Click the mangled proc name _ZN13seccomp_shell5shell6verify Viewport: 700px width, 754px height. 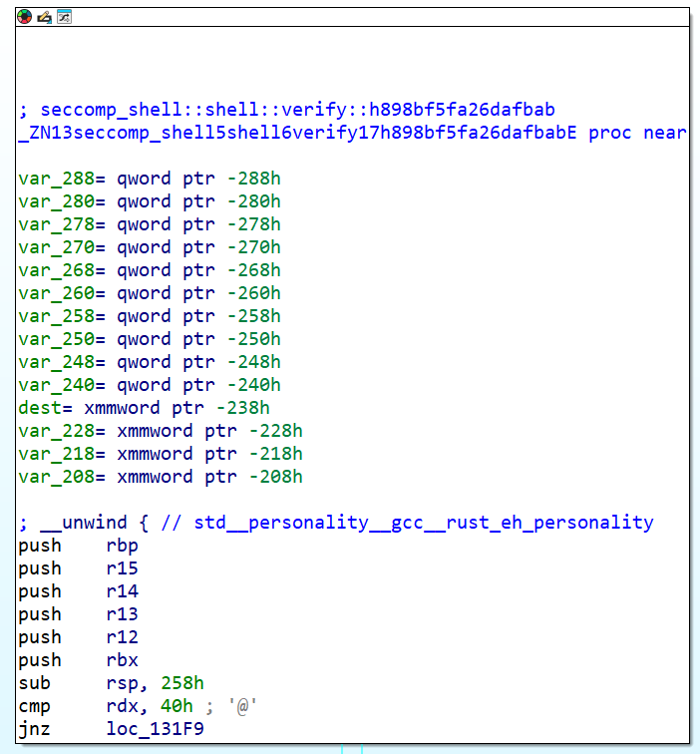(297, 133)
